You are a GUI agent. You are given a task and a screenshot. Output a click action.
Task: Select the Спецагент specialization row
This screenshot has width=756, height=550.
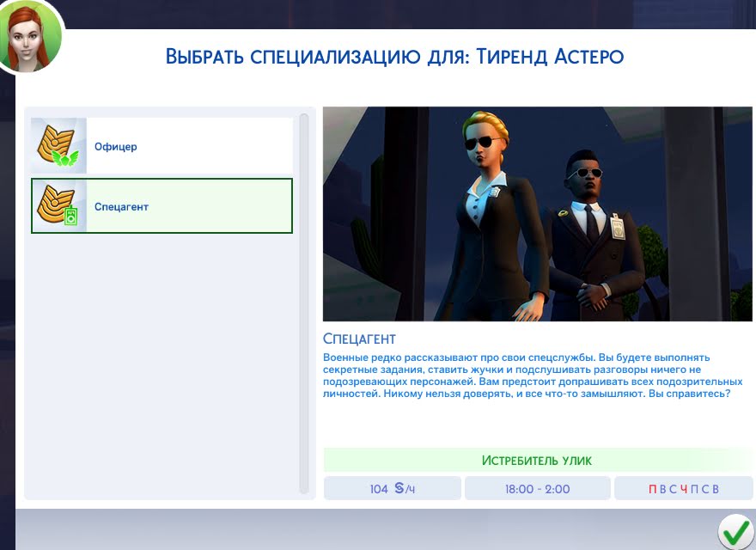tap(162, 206)
